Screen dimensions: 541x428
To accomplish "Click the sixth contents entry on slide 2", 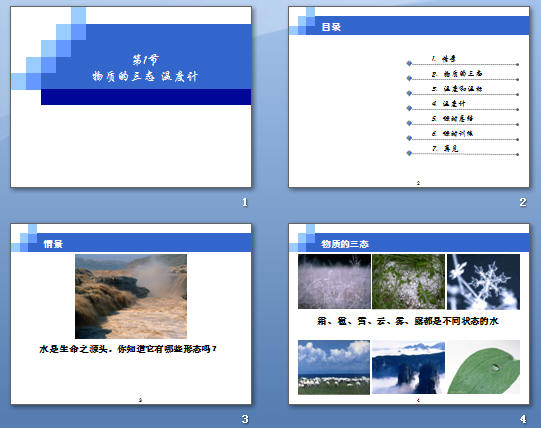I will tap(452, 134).
